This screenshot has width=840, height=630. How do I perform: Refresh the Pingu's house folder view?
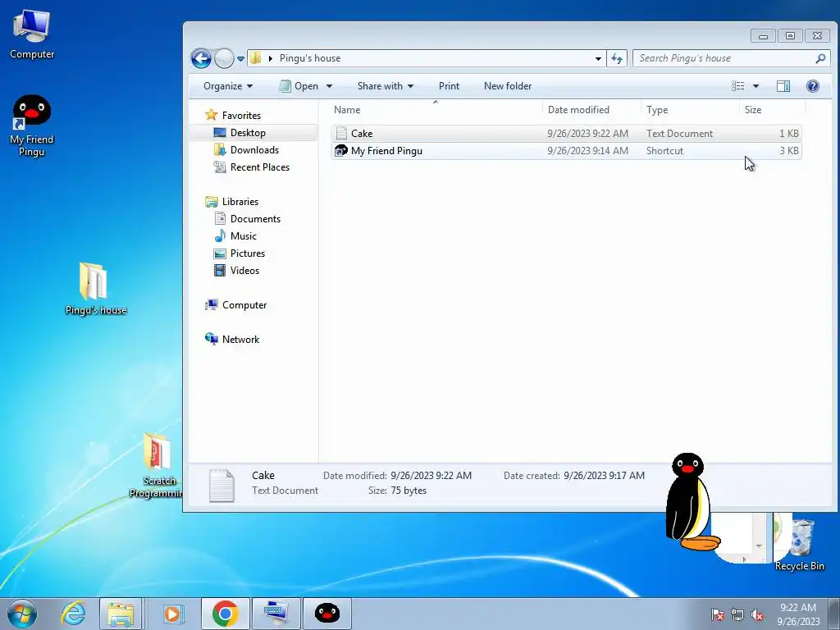[617, 58]
